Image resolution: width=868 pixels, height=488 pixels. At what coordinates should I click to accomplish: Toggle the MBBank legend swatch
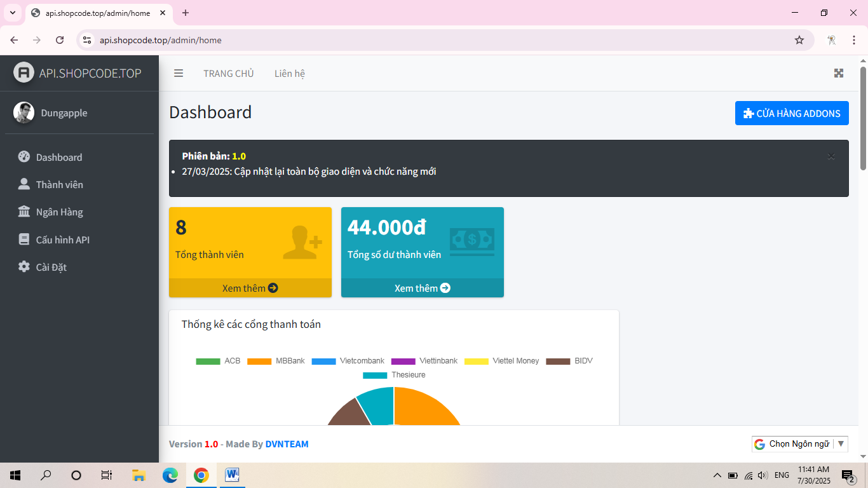(x=259, y=361)
